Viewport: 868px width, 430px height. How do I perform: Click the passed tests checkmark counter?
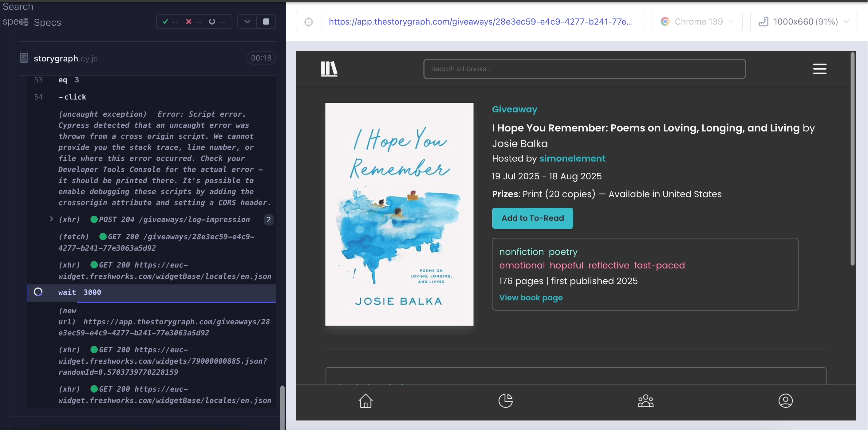click(170, 21)
